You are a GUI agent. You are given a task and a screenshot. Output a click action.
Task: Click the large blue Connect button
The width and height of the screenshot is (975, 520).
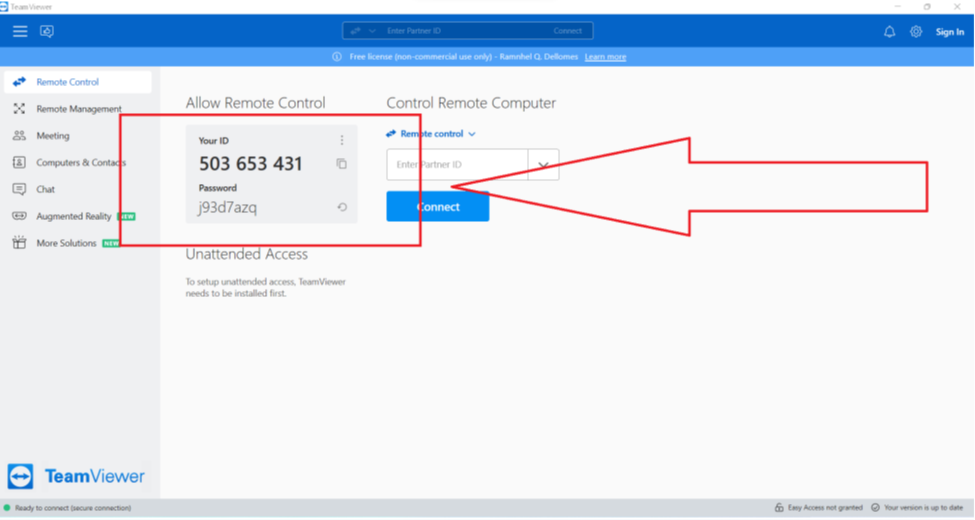click(x=438, y=207)
